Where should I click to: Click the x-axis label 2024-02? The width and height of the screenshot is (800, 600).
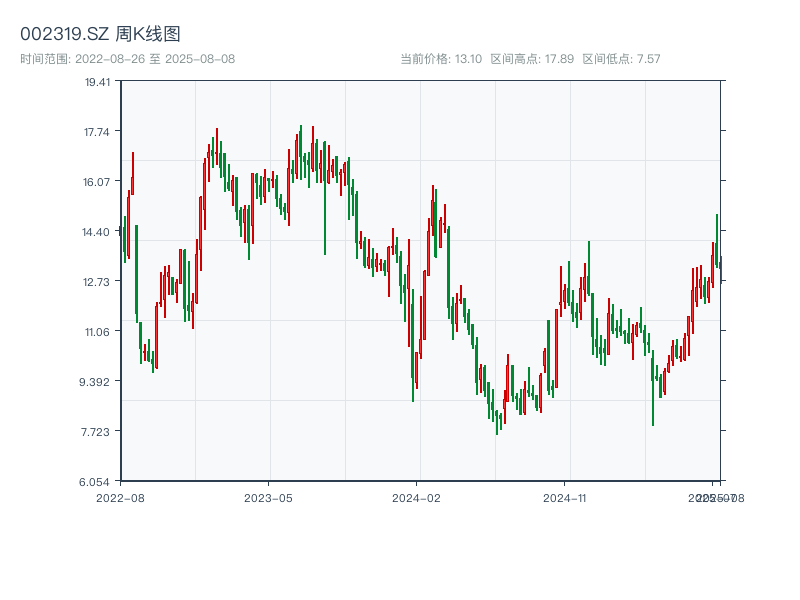click(416, 498)
